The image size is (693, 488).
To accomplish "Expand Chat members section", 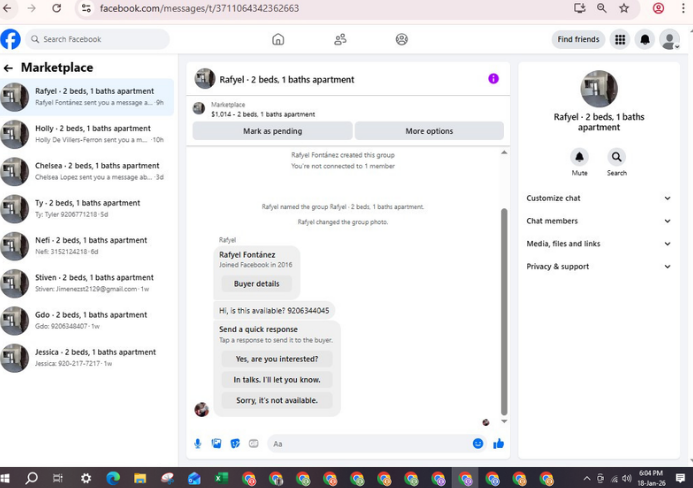I will pos(599,221).
